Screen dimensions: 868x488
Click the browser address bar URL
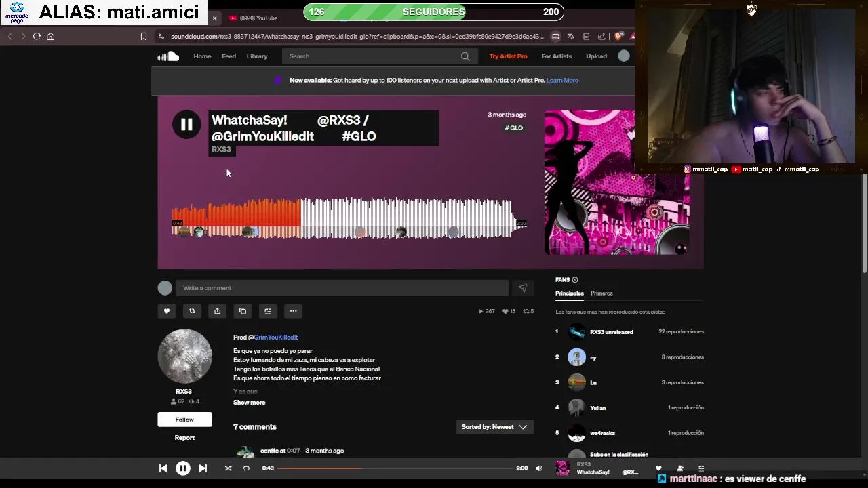357,37
